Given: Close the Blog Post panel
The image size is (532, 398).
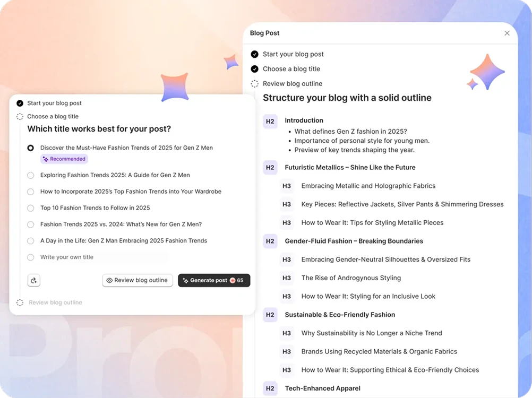Looking at the screenshot, I should (x=507, y=33).
